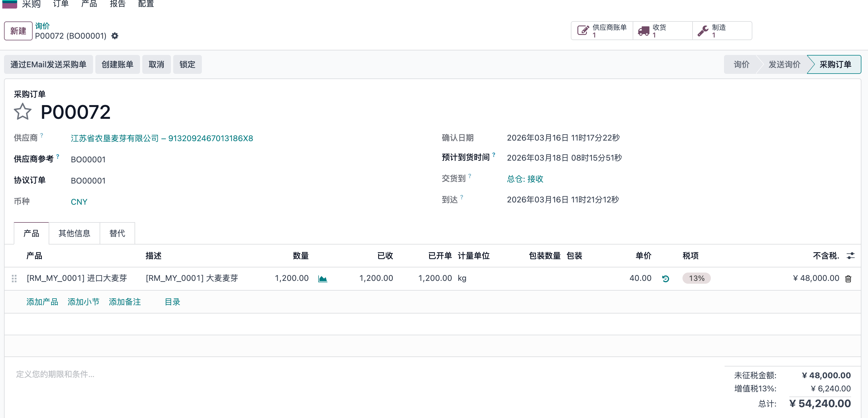868x418 pixels.
Task: Open the 配置 menu
Action: 146,4
